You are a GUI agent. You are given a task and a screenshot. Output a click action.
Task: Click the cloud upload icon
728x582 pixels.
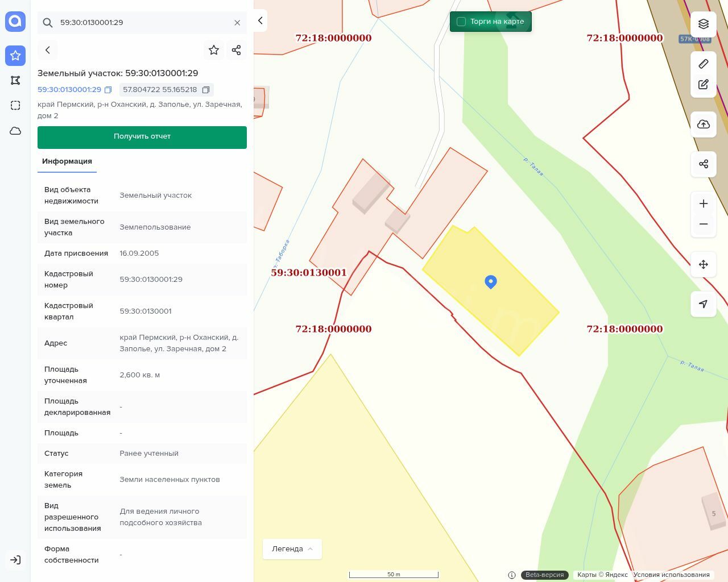click(x=704, y=124)
